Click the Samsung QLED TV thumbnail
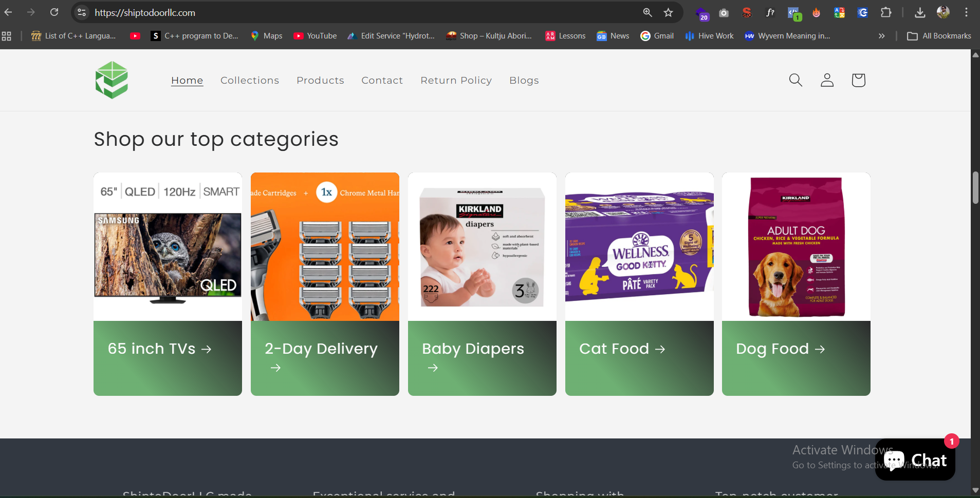The height and width of the screenshot is (498, 980). (168, 247)
